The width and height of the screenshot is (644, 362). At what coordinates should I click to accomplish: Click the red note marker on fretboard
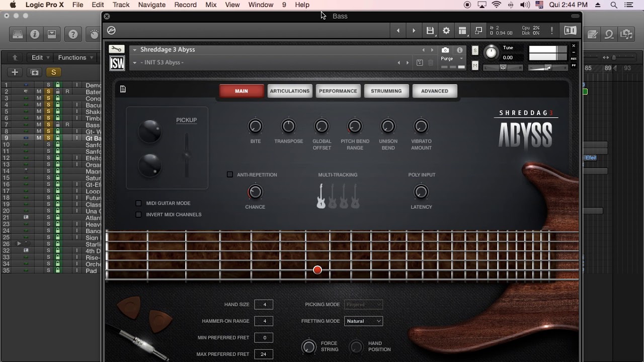pos(317,270)
